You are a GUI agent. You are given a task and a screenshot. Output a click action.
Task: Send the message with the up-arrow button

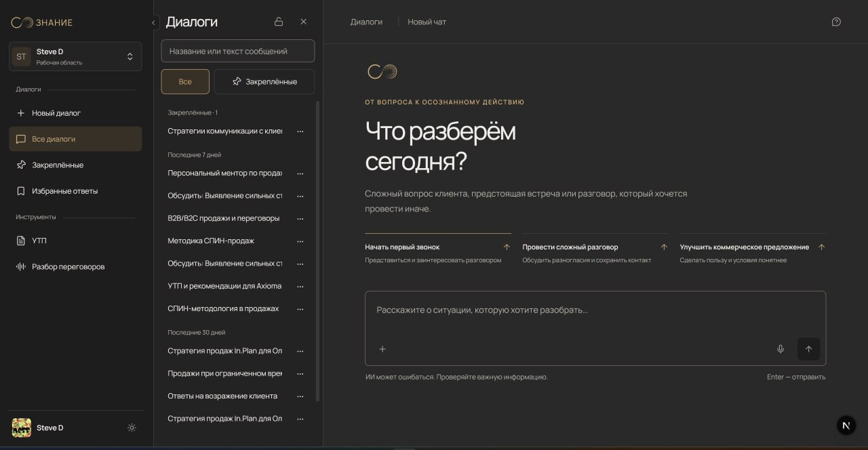point(808,349)
